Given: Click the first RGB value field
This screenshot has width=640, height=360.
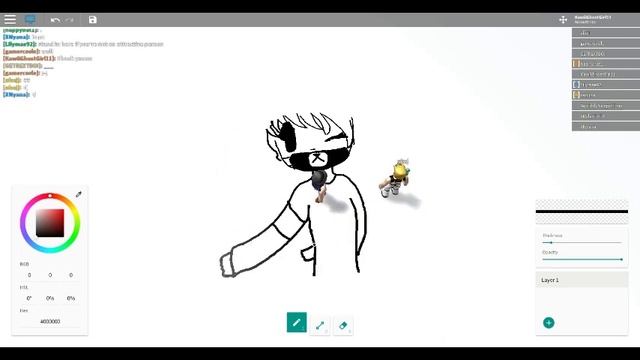Looking at the screenshot, I should [29, 275].
